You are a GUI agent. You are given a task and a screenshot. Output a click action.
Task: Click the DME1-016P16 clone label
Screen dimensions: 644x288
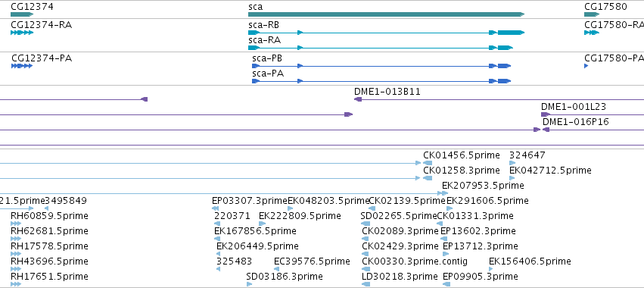point(576,122)
